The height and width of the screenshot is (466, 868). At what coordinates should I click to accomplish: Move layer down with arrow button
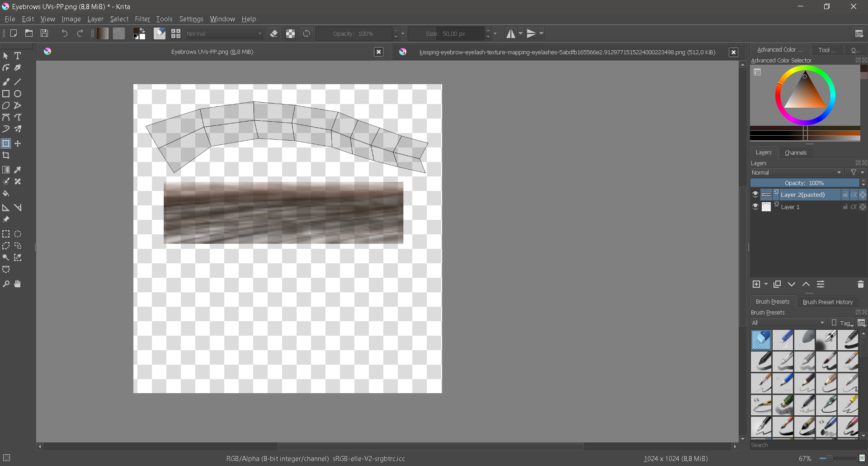[x=792, y=284]
